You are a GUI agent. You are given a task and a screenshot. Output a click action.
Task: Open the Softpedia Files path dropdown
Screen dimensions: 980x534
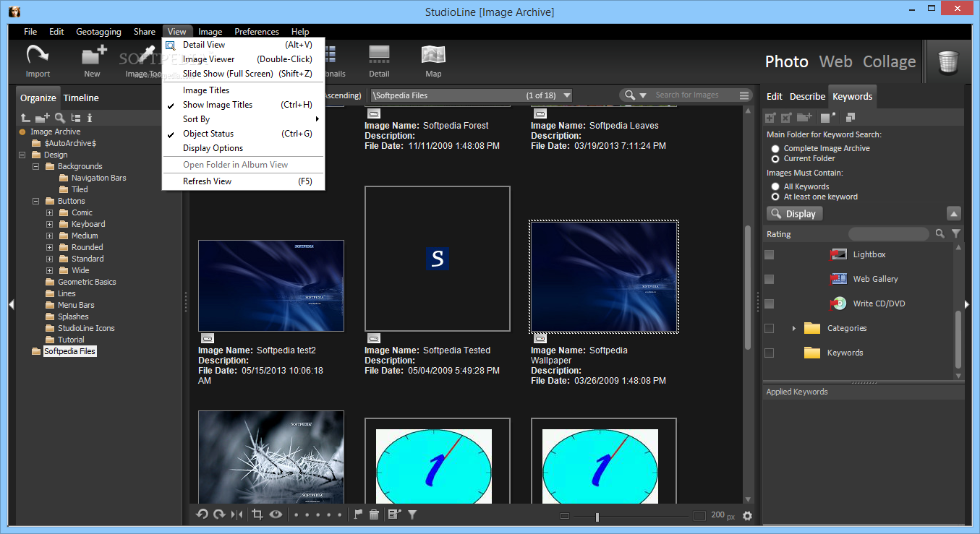pyautogui.click(x=566, y=95)
